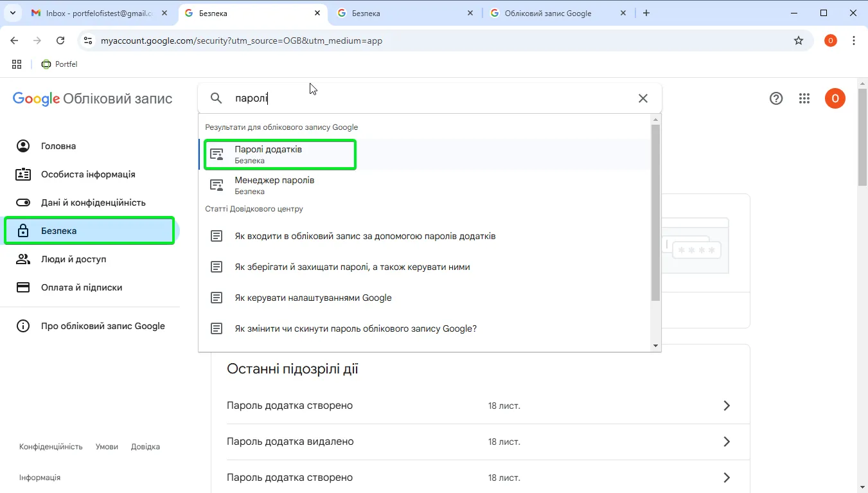Open article Як керувати налаштуваннями Google
The width and height of the screenshot is (868, 493).
(425, 298)
